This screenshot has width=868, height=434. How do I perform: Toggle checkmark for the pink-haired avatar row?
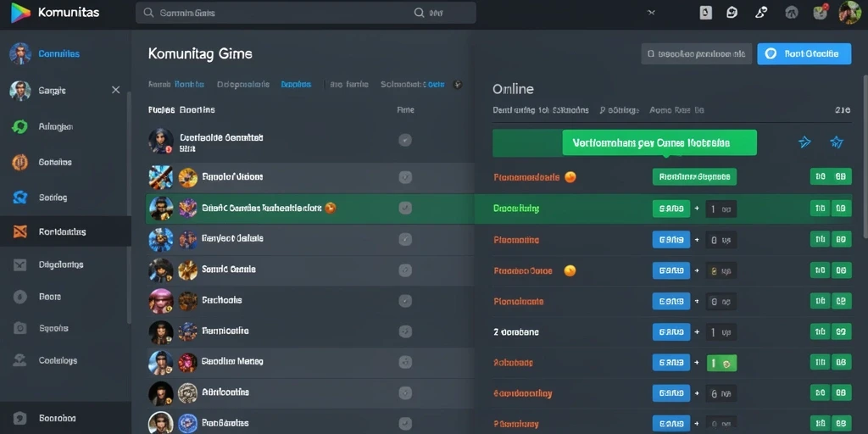[x=405, y=301]
